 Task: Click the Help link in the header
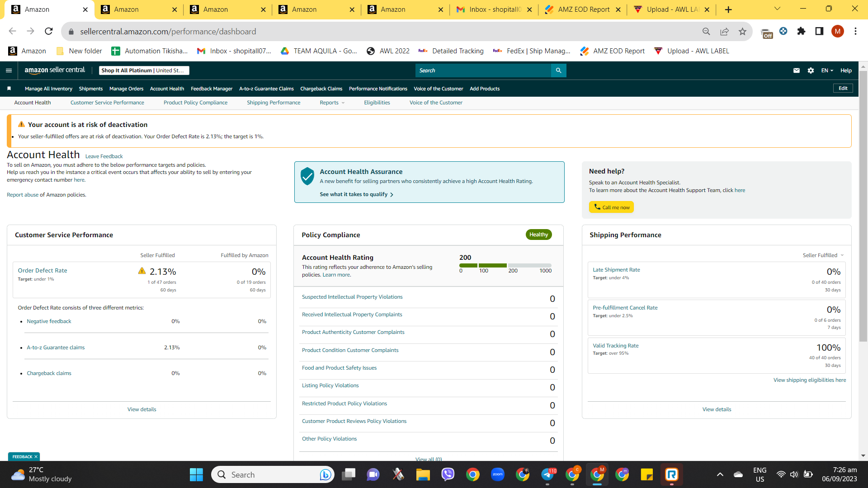[x=846, y=70]
